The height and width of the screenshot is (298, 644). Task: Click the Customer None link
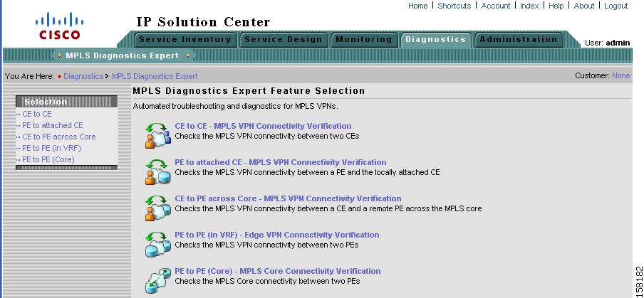click(620, 76)
